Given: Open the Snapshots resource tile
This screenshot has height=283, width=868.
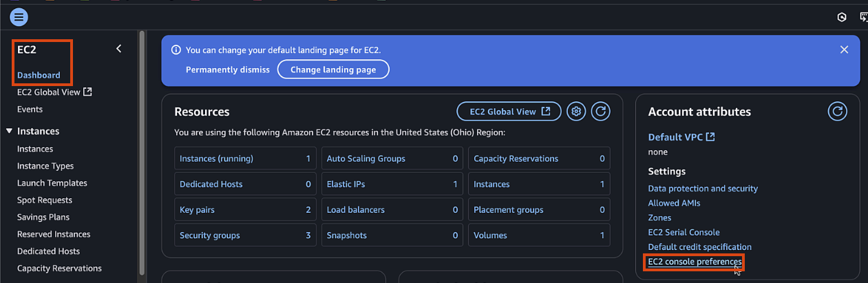Looking at the screenshot, I should (392, 235).
